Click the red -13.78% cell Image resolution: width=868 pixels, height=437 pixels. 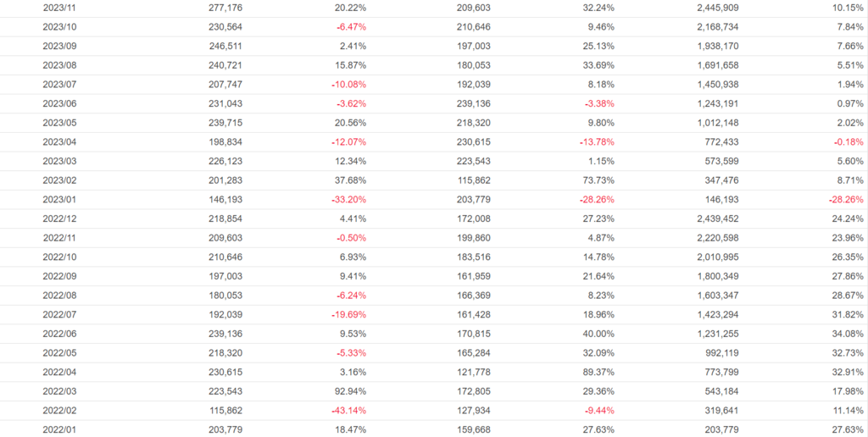click(x=597, y=142)
